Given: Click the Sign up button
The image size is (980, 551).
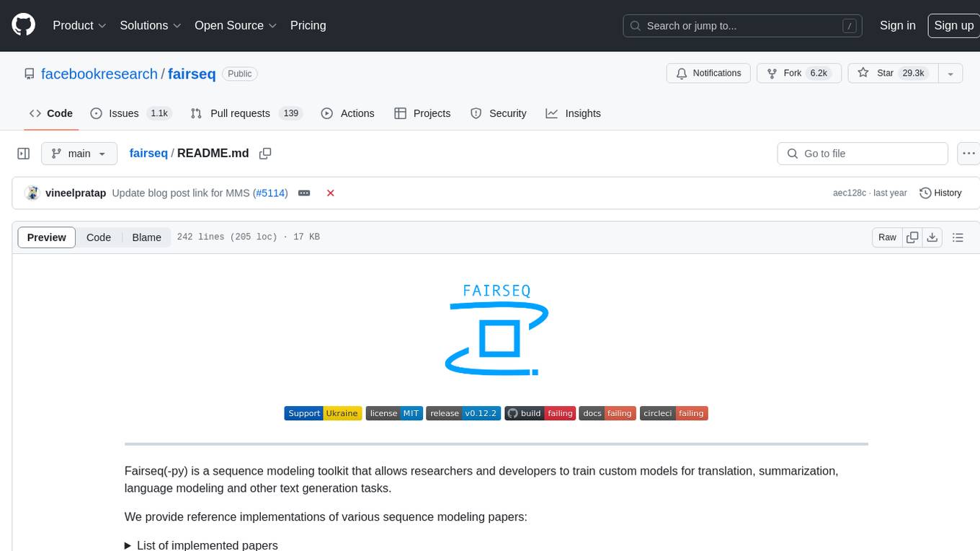Looking at the screenshot, I should click(953, 25).
